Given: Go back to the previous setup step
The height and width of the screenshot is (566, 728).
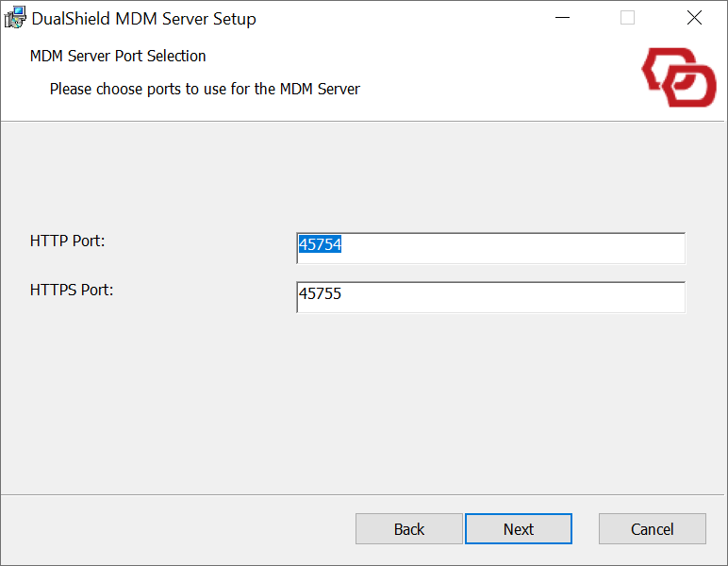Looking at the screenshot, I should [x=408, y=529].
